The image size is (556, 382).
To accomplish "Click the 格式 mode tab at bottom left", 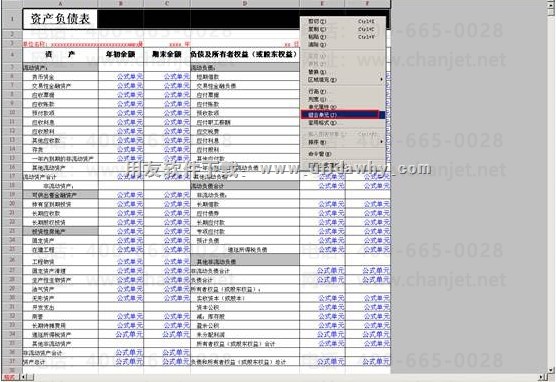I will coord(9,377).
